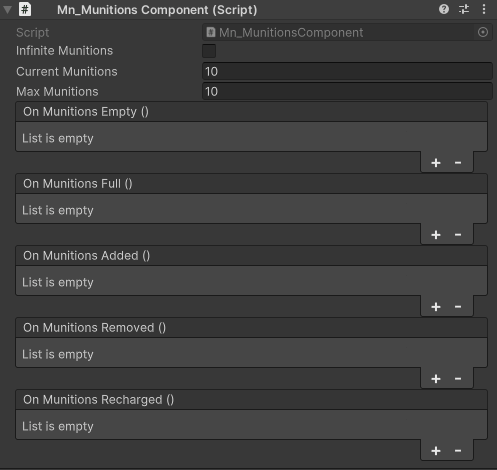Click 'List is empty' under On Munitions Full
The image size is (497, 470).
(x=58, y=210)
